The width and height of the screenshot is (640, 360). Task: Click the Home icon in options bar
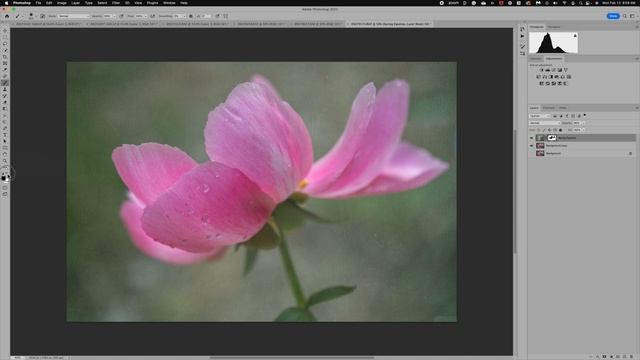coord(7,16)
